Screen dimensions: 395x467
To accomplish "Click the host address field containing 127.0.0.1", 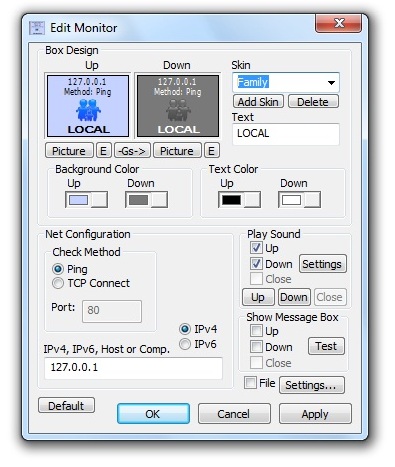I will [133, 368].
